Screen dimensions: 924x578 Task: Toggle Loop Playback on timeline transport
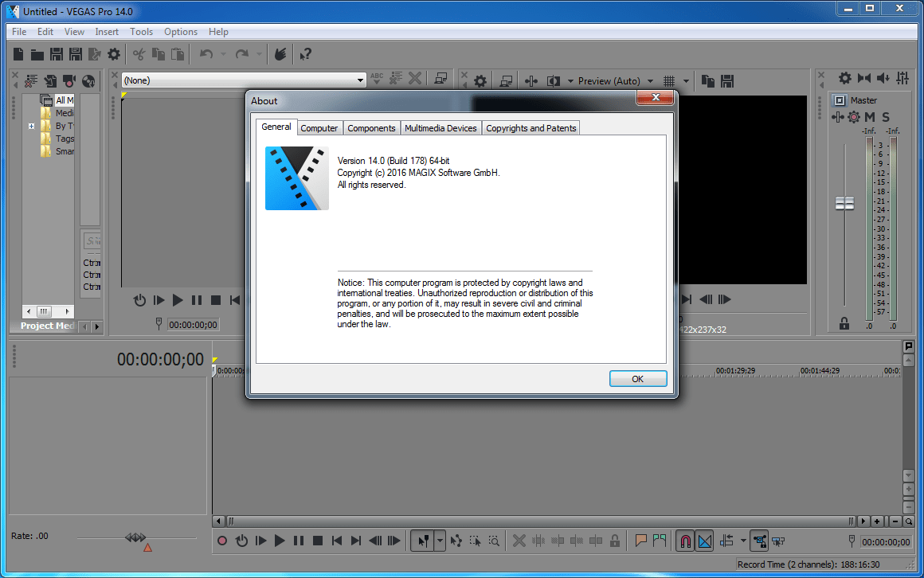coord(241,541)
